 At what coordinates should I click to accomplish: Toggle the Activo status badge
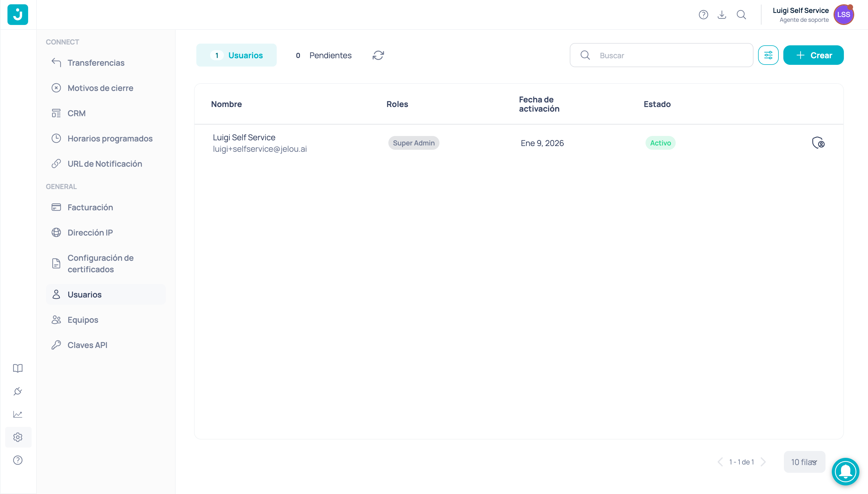pos(660,143)
